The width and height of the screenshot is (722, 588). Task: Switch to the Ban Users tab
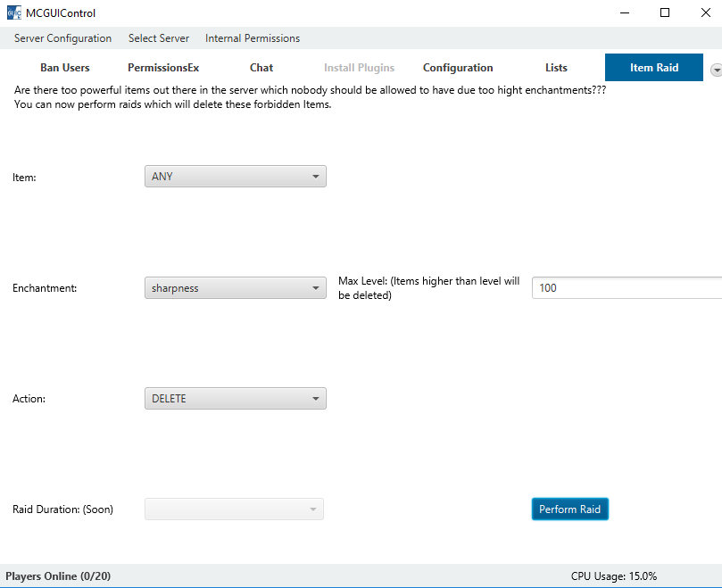(65, 68)
